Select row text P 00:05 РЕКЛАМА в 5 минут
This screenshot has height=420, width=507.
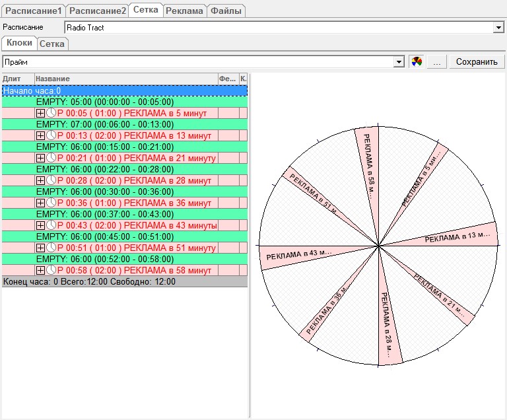click(132, 113)
